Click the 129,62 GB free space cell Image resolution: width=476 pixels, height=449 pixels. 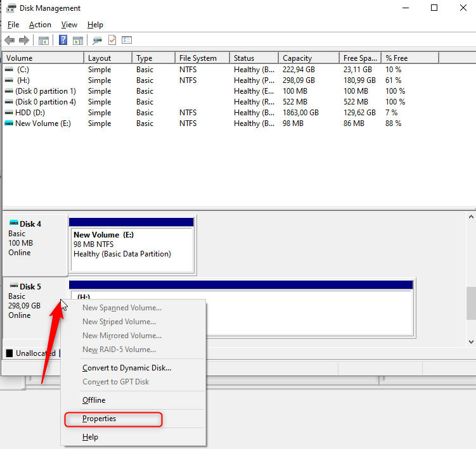tap(359, 113)
